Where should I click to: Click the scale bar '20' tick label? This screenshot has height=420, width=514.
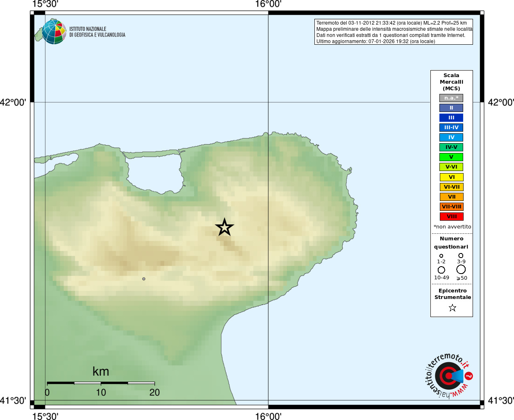pyautogui.click(x=155, y=393)
